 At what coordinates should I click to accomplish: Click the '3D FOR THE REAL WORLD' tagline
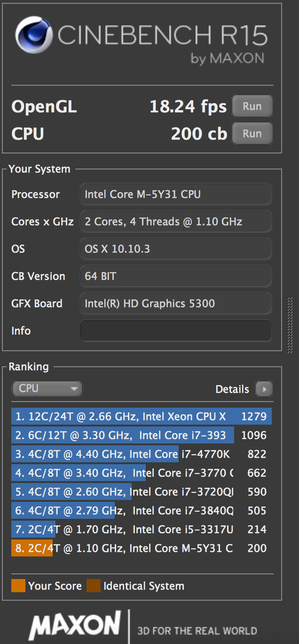click(x=197, y=631)
